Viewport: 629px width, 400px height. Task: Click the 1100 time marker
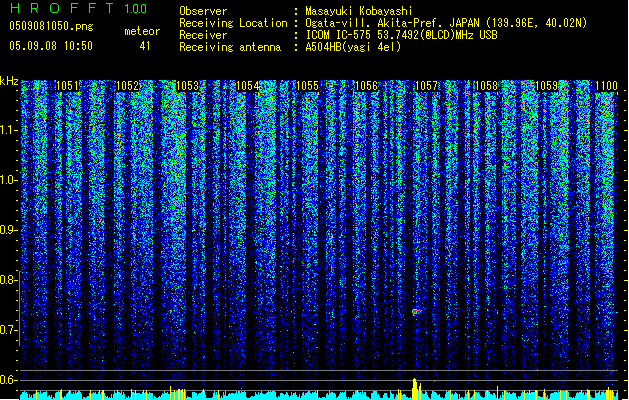(x=606, y=86)
